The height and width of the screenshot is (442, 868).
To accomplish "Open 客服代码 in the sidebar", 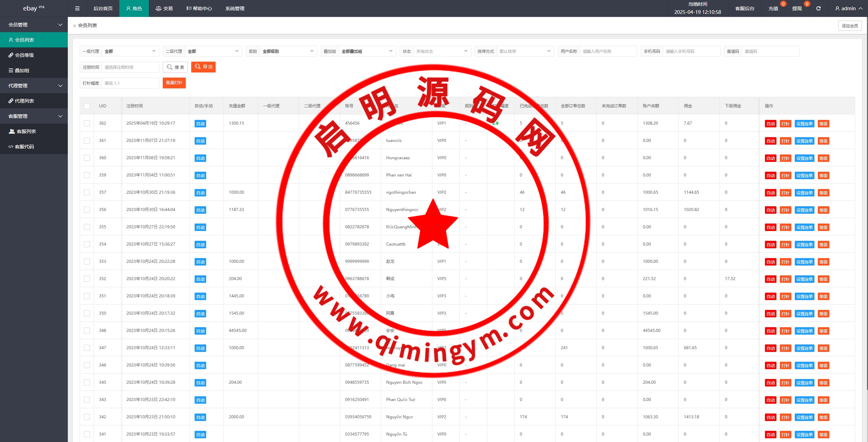I will (24, 147).
